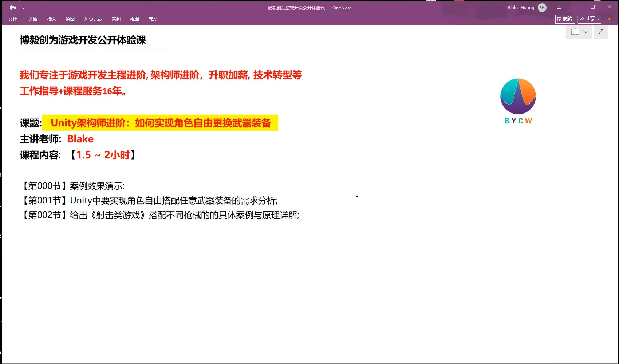
Task: Open the quick access toolbar customize dropdown
Action: [23, 7]
